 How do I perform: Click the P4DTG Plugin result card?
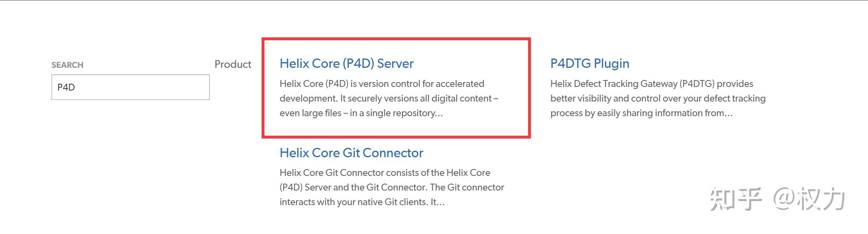(x=657, y=87)
